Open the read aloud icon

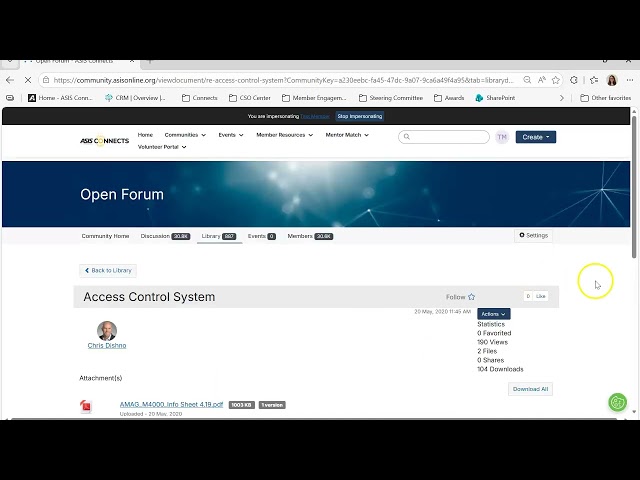click(x=542, y=80)
